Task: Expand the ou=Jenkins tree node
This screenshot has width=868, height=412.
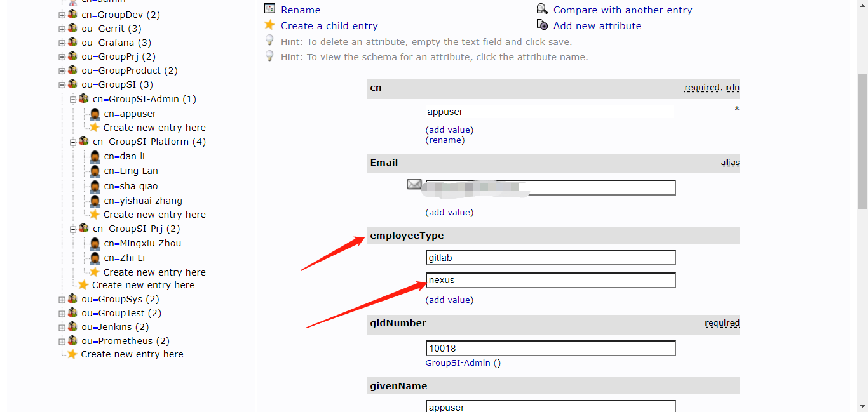Action: pyautogui.click(x=62, y=327)
